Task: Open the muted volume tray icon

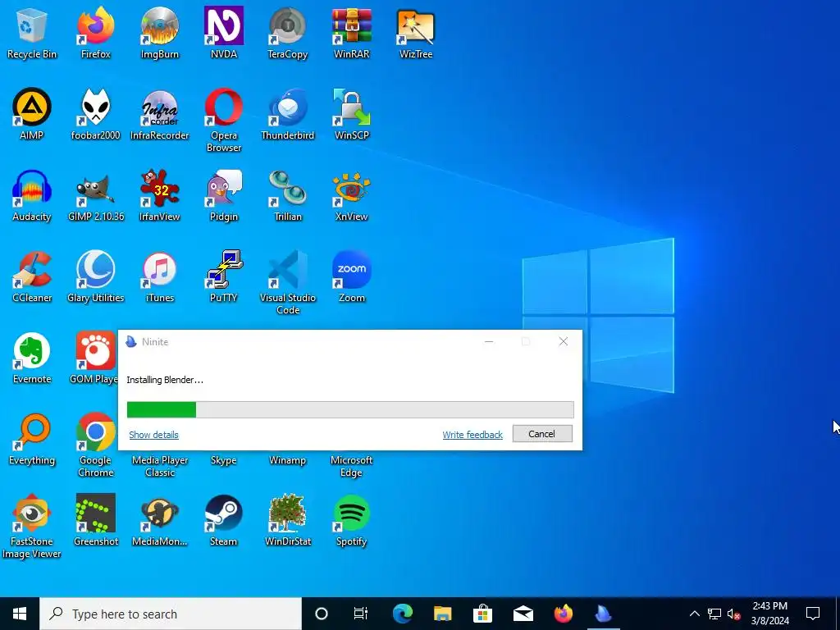Action: pyautogui.click(x=733, y=614)
